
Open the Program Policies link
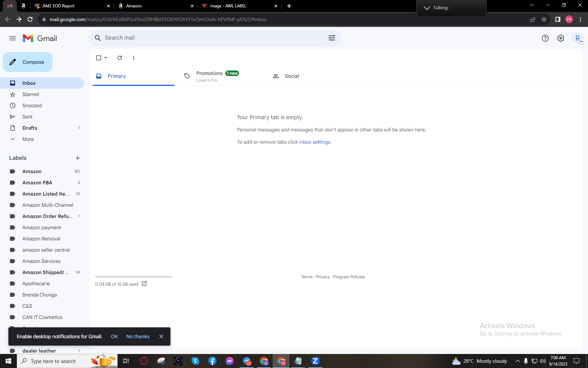click(349, 277)
